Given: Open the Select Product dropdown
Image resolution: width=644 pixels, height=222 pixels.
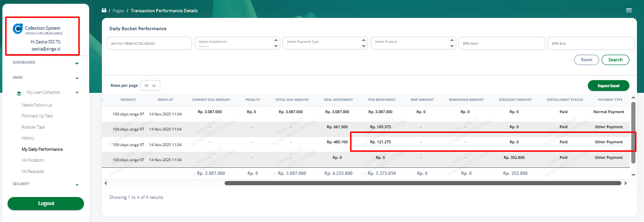Looking at the screenshot, I should tap(413, 43).
